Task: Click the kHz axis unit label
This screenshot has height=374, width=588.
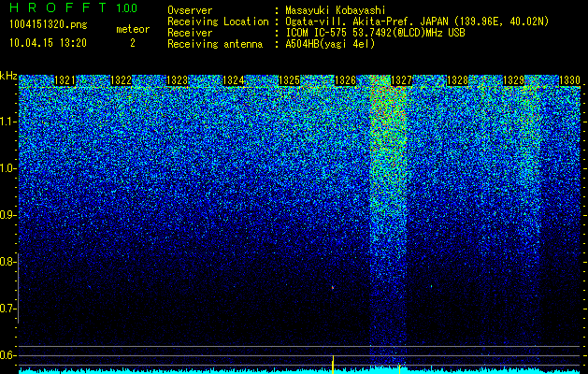Action: pyautogui.click(x=8, y=76)
